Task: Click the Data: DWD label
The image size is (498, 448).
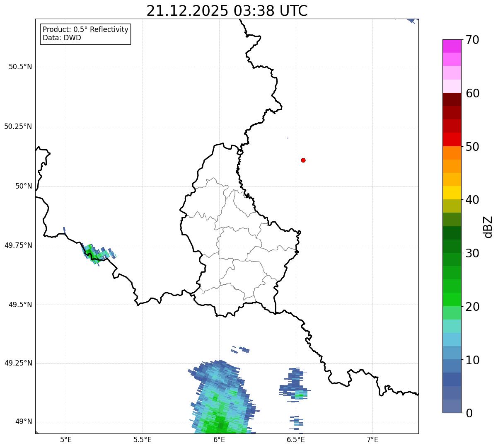Action: (62, 38)
